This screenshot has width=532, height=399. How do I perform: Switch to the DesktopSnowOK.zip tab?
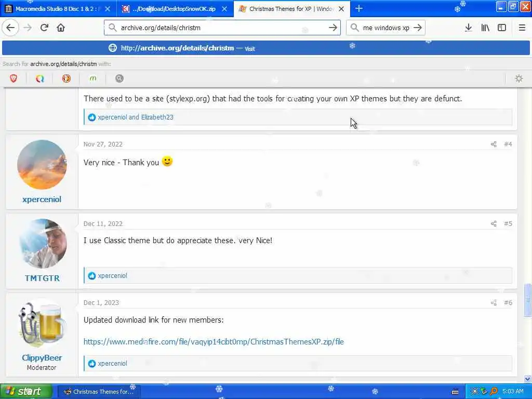coord(175,9)
